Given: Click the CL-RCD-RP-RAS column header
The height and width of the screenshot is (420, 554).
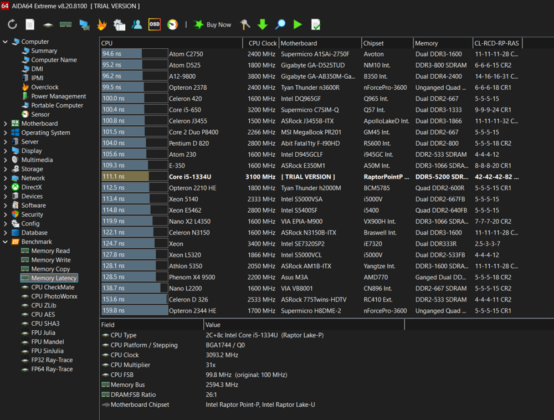Looking at the screenshot, I should click(x=497, y=43).
